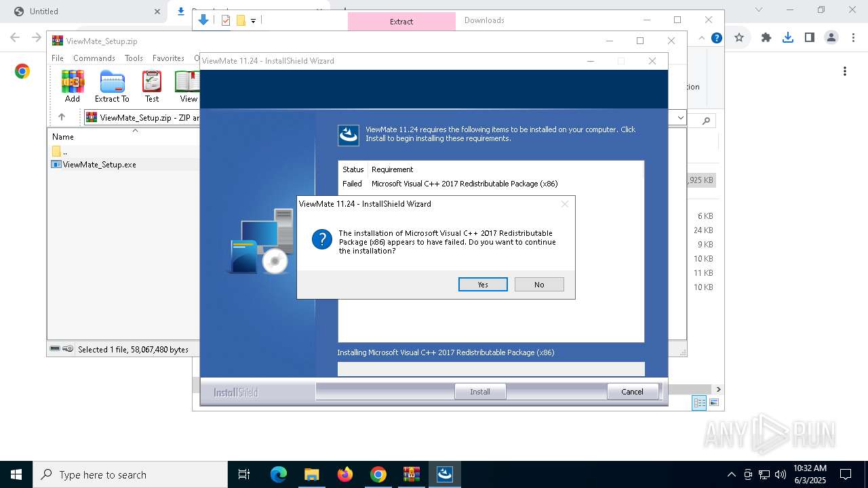Click the Explorer horizontal scrollbar right arrow

click(x=718, y=389)
